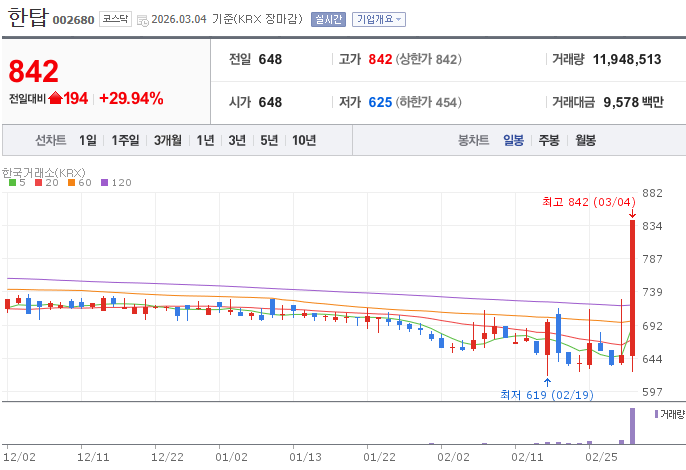This screenshot has width=686, height=470.
Task: Click the 한국거래소(KRX) chart label
Action: point(44,172)
